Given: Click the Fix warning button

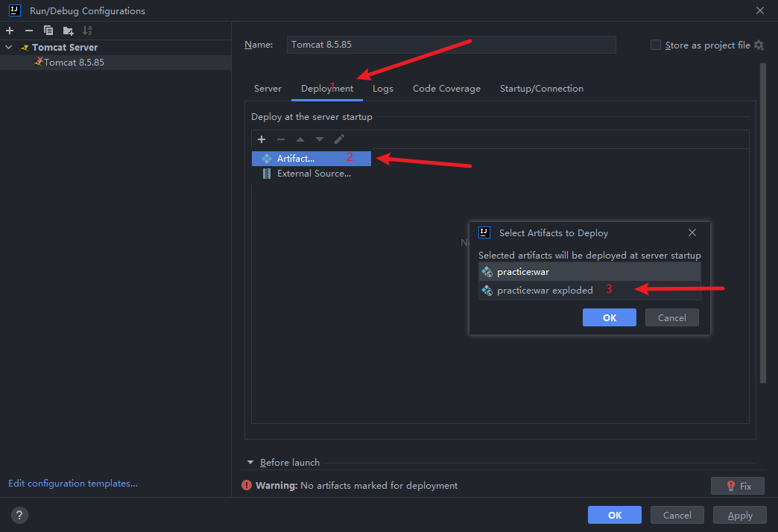Looking at the screenshot, I should (737, 486).
